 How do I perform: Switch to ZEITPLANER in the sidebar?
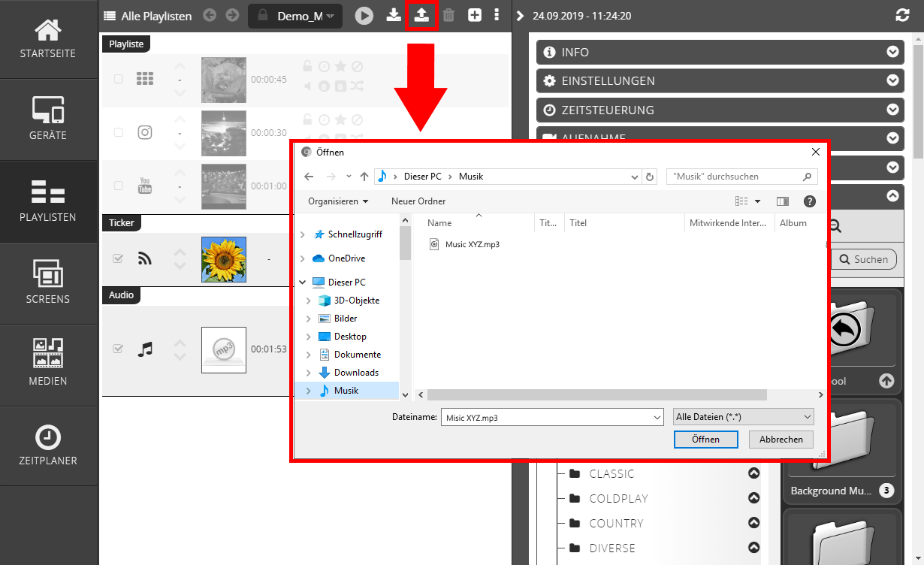tap(48, 446)
